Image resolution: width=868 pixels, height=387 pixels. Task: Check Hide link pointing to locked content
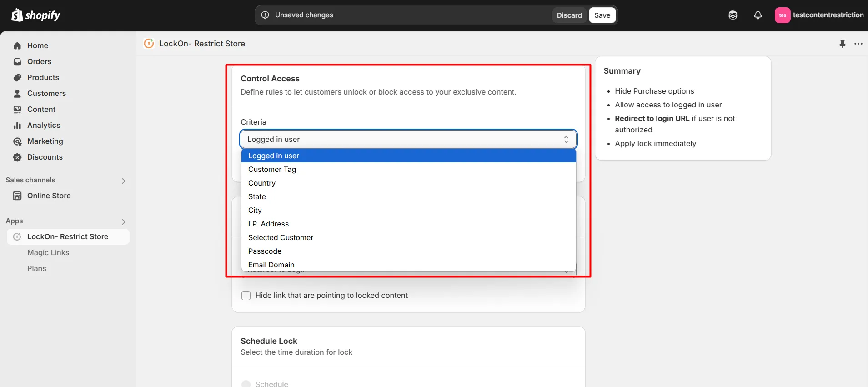[246, 296]
